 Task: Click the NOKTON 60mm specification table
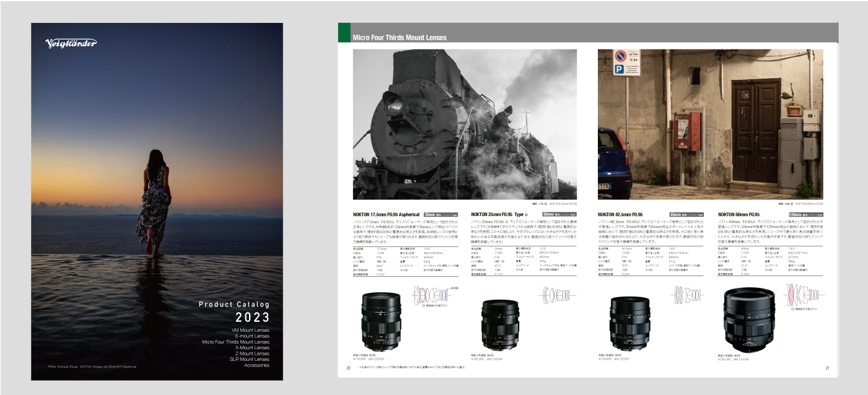point(771,262)
